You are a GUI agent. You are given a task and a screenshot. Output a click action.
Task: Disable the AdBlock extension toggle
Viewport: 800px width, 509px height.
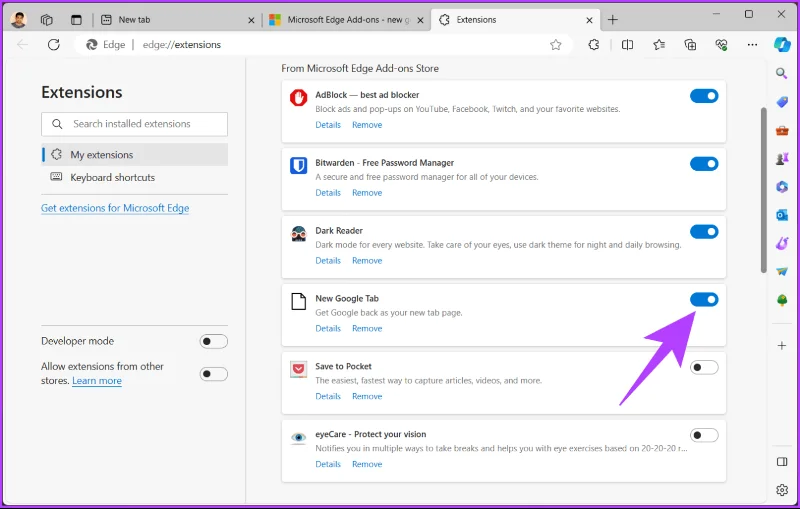click(704, 96)
